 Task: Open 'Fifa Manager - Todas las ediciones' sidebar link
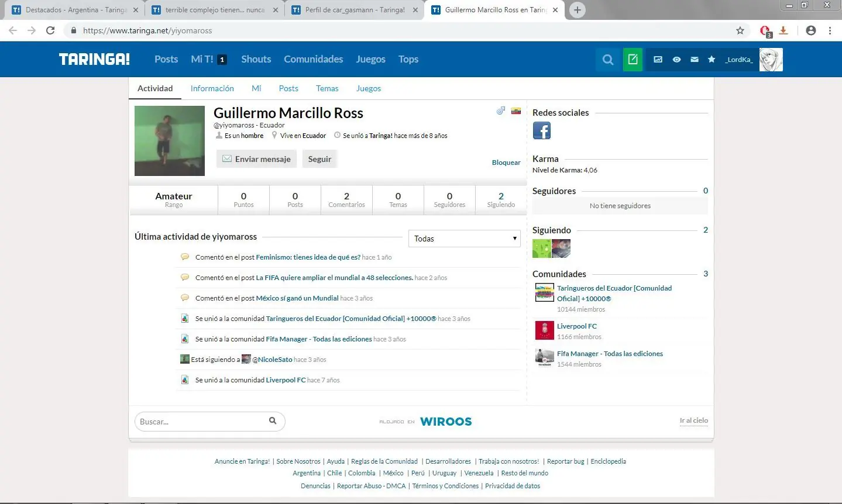[x=610, y=354]
